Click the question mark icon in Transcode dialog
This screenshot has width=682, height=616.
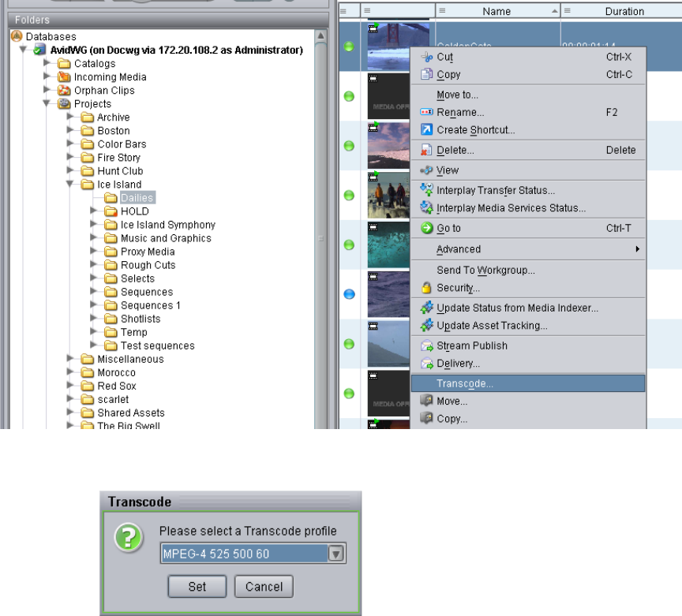tap(129, 537)
